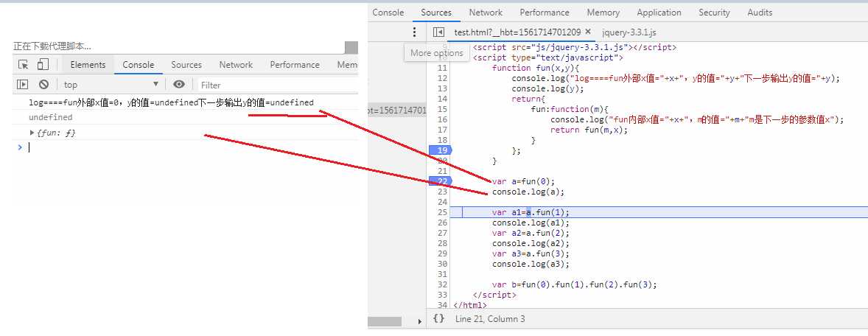Show console sidebar icon
868x336 pixels.
coord(22,85)
